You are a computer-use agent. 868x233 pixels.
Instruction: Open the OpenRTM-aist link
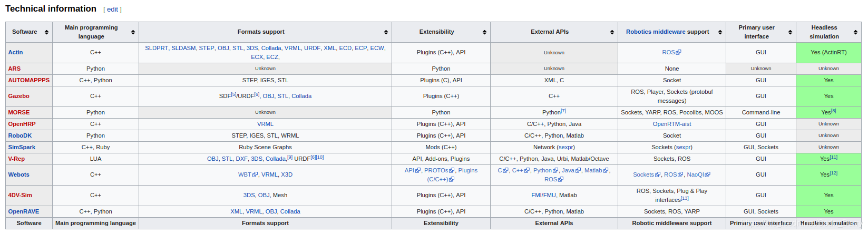pos(672,124)
